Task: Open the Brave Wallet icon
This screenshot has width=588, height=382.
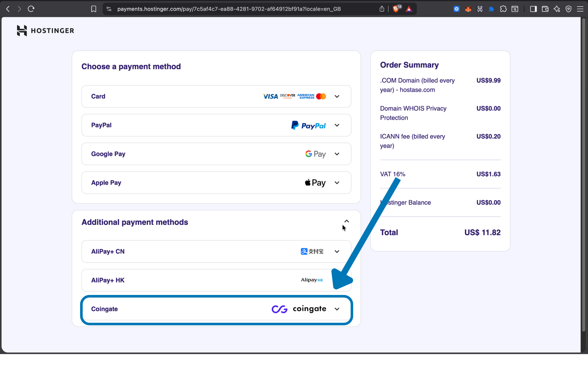Action: pos(545,9)
